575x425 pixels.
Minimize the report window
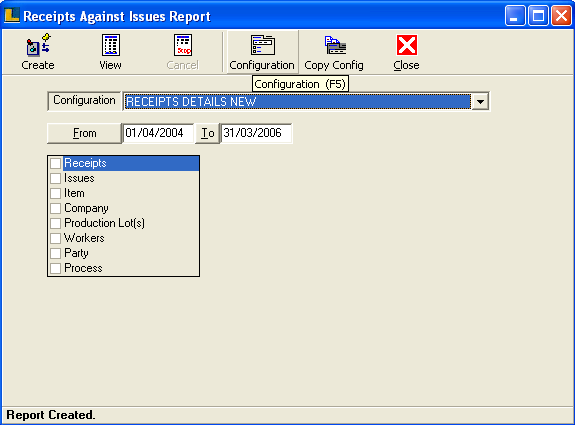pyautogui.click(x=514, y=15)
